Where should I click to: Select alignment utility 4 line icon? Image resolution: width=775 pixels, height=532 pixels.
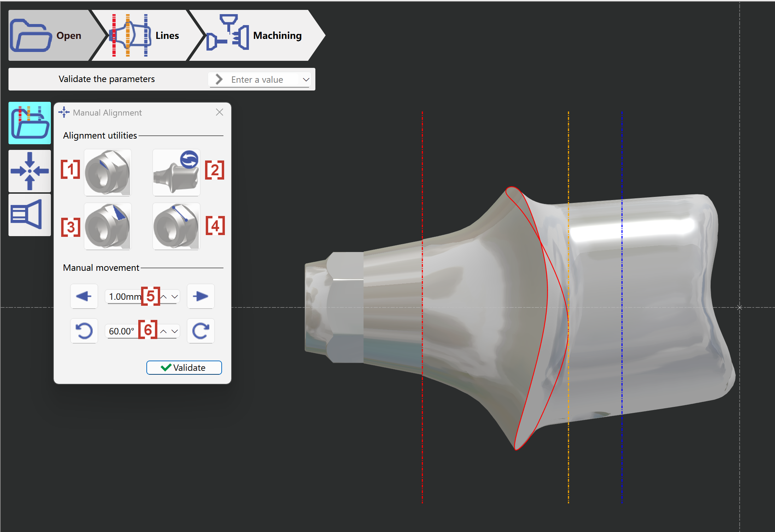click(176, 226)
